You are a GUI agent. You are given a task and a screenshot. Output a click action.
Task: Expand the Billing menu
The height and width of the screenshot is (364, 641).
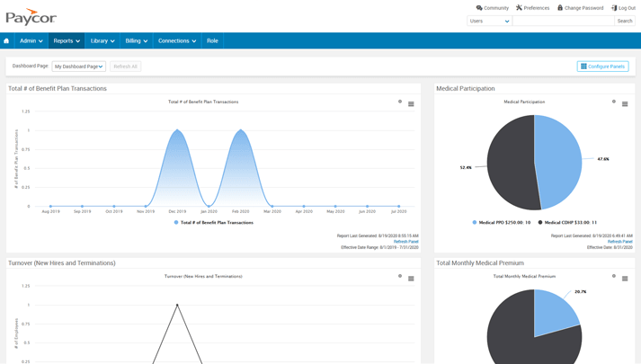(136, 40)
